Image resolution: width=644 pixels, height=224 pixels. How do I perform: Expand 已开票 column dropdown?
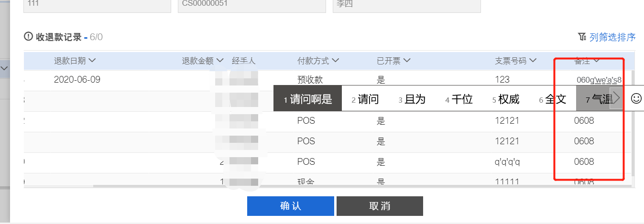tap(407, 60)
